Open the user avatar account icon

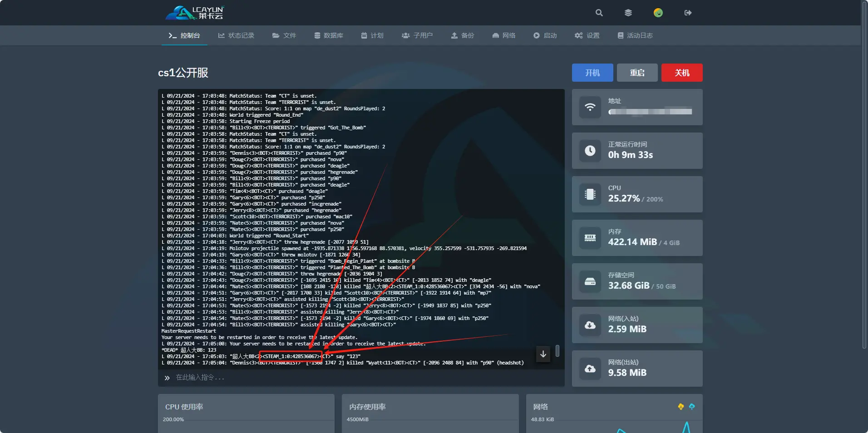pyautogui.click(x=658, y=13)
